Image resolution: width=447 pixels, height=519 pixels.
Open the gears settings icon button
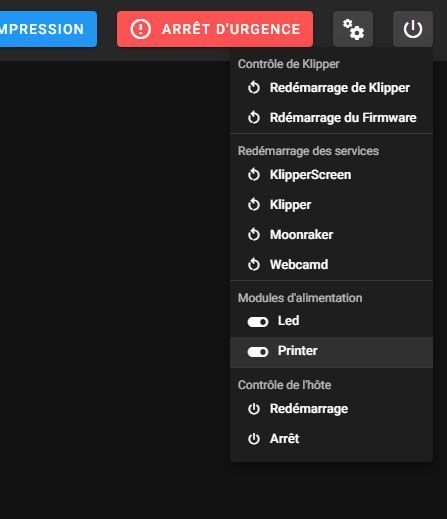pyautogui.click(x=353, y=29)
